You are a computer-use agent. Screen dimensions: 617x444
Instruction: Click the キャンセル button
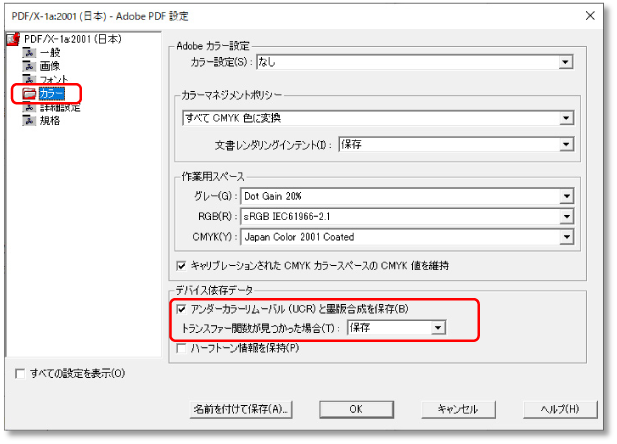(458, 410)
